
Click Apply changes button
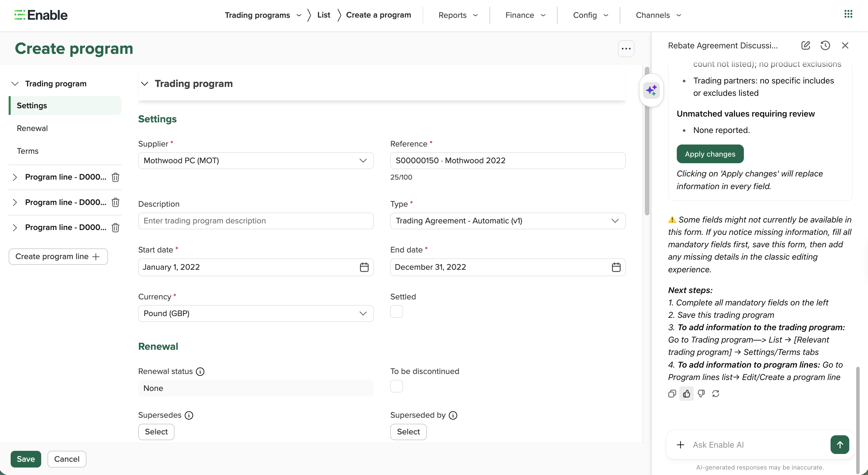click(x=710, y=154)
